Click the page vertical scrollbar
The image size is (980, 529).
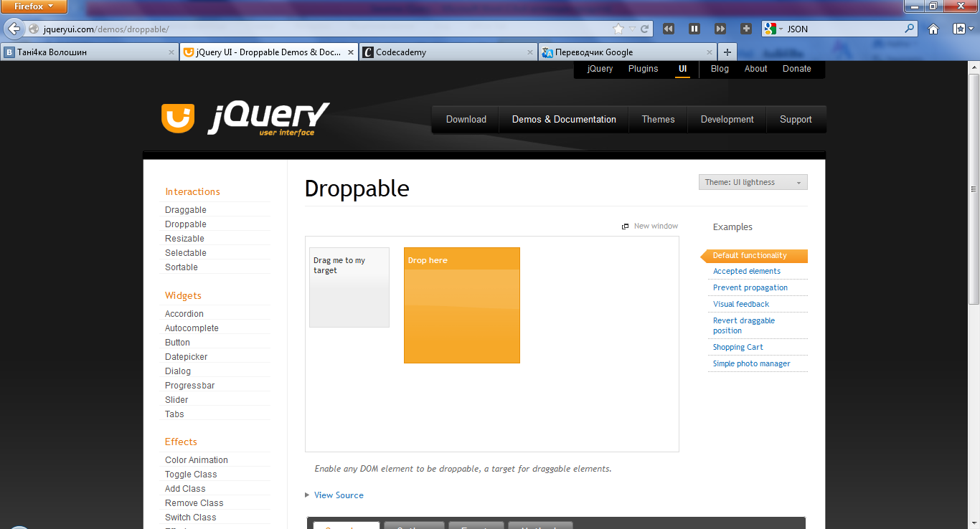(x=974, y=189)
